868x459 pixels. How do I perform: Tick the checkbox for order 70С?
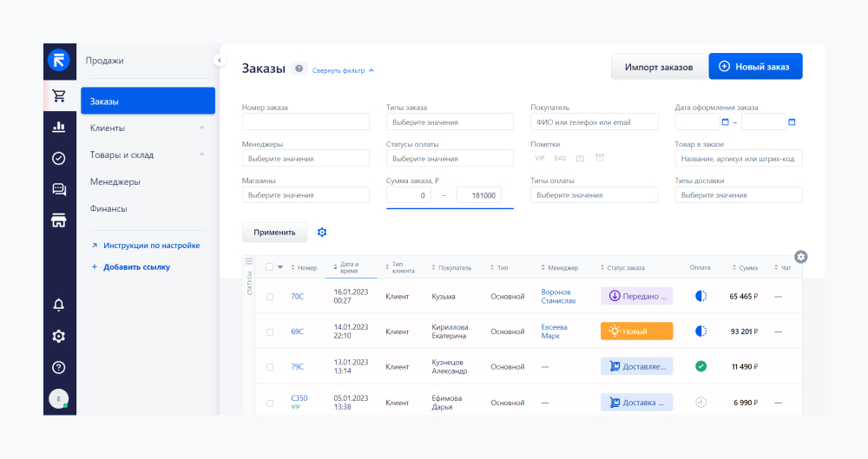click(x=270, y=297)
